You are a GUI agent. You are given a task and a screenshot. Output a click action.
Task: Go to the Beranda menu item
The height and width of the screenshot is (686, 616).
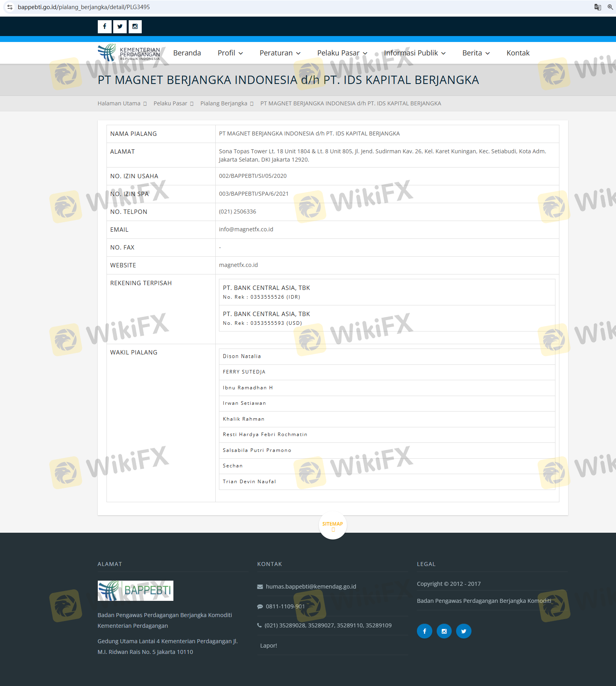click(x=187, y=53)
